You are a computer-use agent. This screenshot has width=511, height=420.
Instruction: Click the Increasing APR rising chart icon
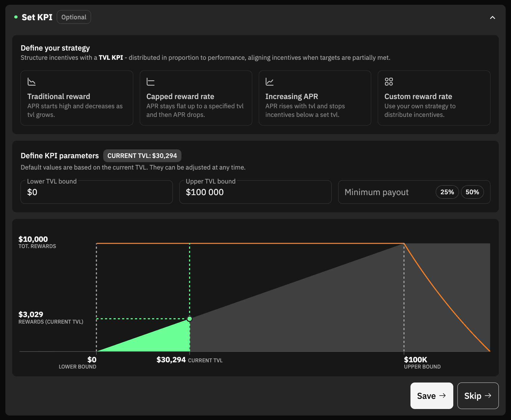269,82
